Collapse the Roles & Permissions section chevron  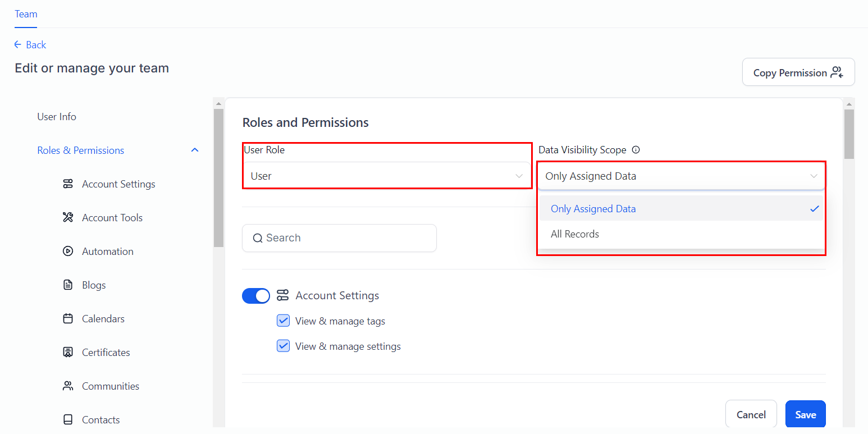[195, 150]
